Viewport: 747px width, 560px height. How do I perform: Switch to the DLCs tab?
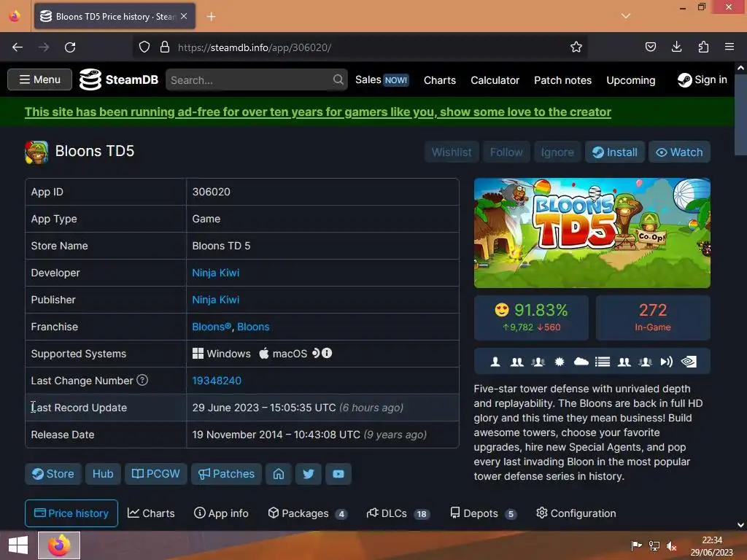[398, 513]
